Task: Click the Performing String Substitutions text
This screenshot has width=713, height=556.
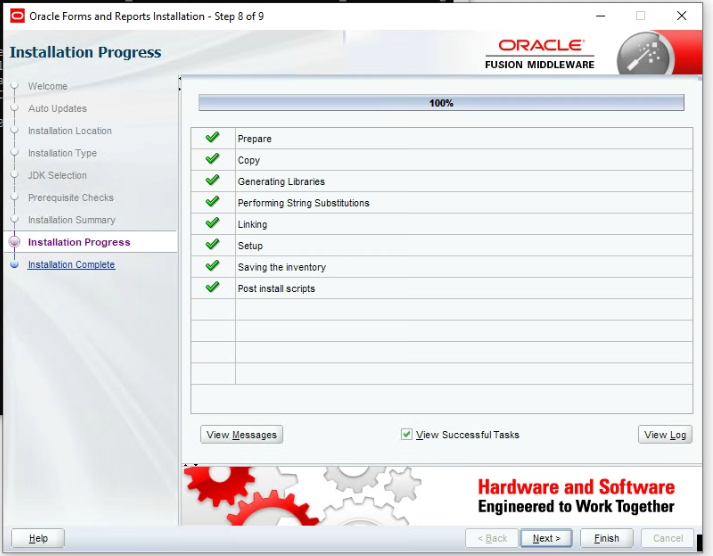Action: 303,203
